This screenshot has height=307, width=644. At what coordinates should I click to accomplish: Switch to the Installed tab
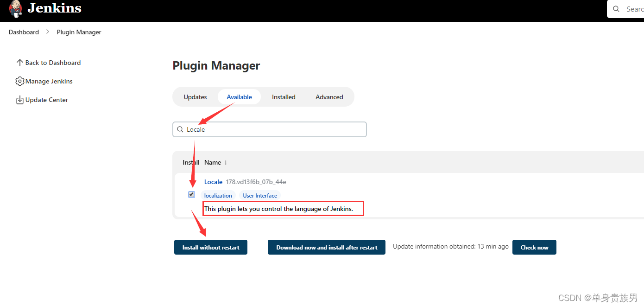click(x=284, y=97)
